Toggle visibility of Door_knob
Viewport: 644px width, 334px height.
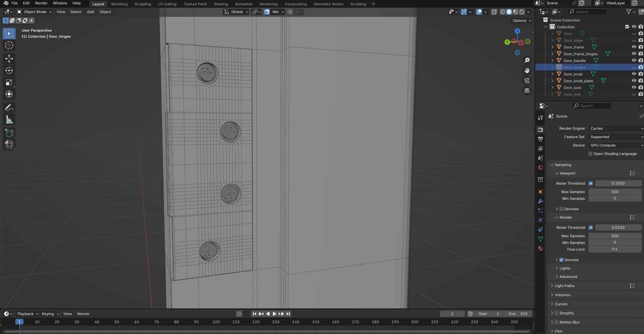coord(634,74)
